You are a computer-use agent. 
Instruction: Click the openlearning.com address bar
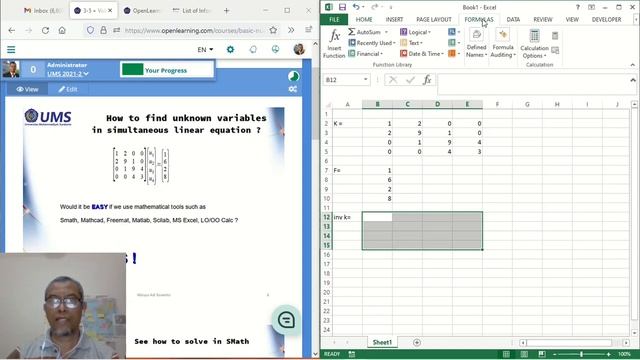[x=194, y=30]
